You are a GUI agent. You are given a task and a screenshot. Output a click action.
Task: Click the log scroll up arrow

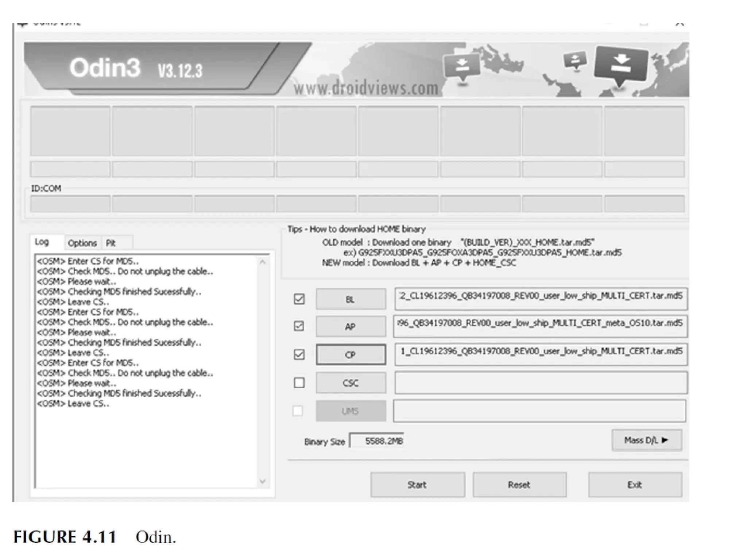click(262, 262)
